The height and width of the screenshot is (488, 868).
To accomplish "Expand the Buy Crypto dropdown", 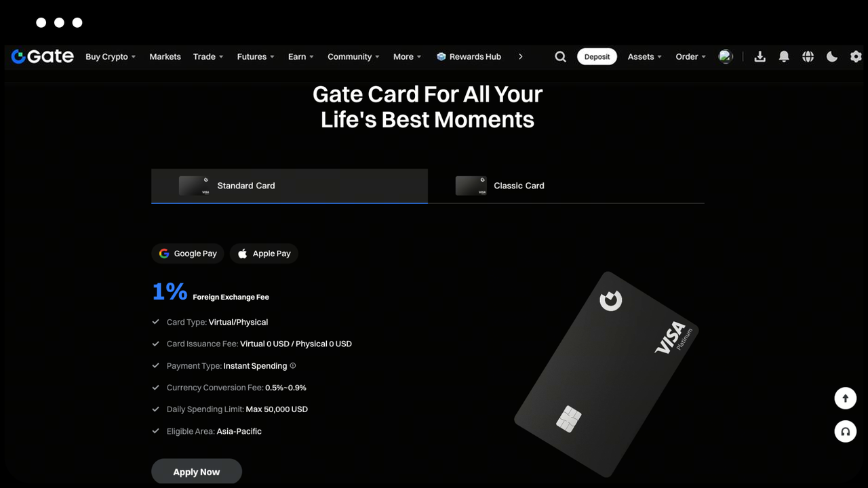I will point(111,57).
